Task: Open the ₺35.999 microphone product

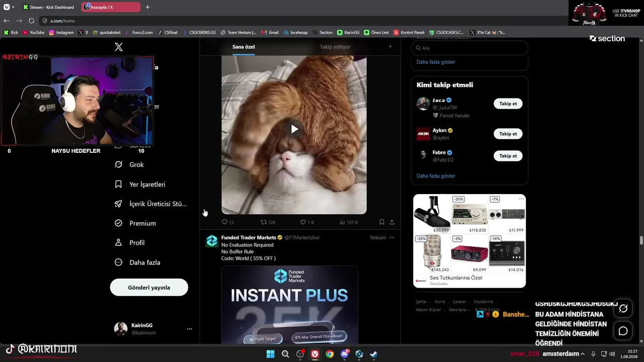Action: (432, 214)
